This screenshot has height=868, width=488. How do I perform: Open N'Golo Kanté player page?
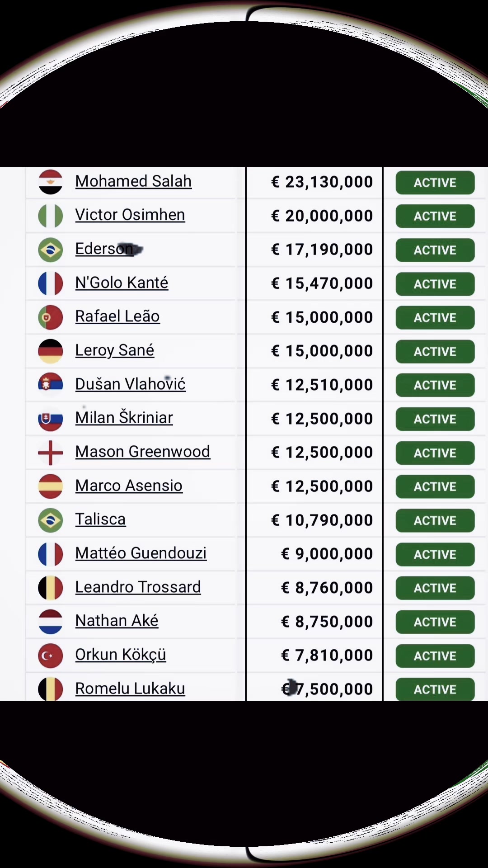[122, 283]
